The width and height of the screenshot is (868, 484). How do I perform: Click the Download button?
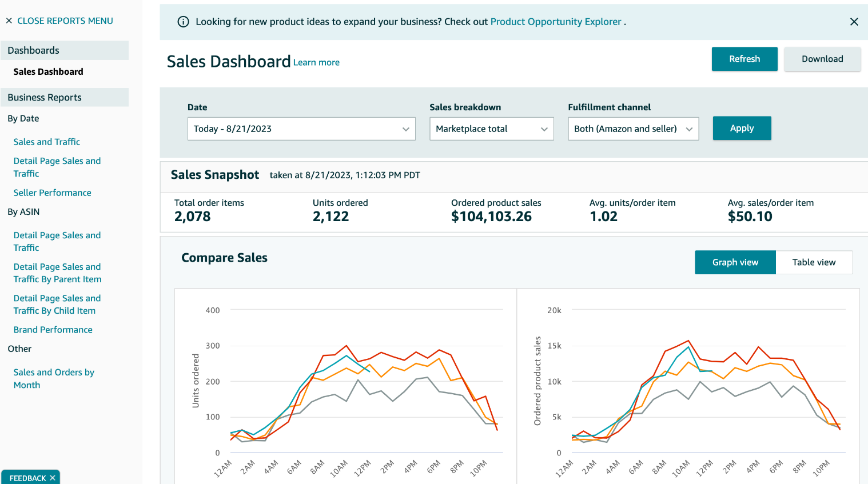pyautogui.click(x=822, y=59)
